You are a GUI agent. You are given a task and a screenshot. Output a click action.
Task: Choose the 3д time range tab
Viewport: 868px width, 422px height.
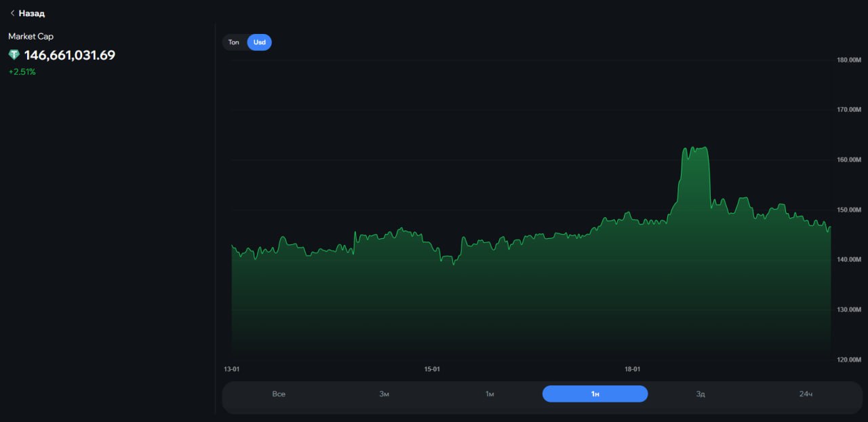[x=701, y=394]
